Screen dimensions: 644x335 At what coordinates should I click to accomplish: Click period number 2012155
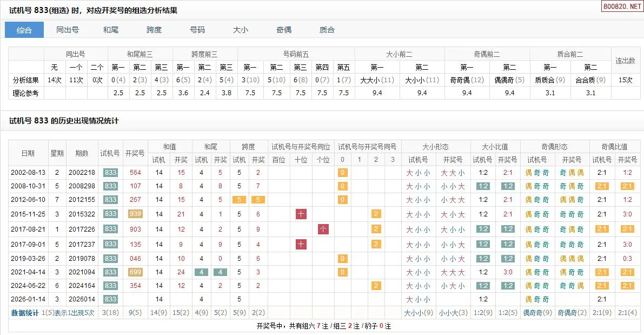click(82, 199)
